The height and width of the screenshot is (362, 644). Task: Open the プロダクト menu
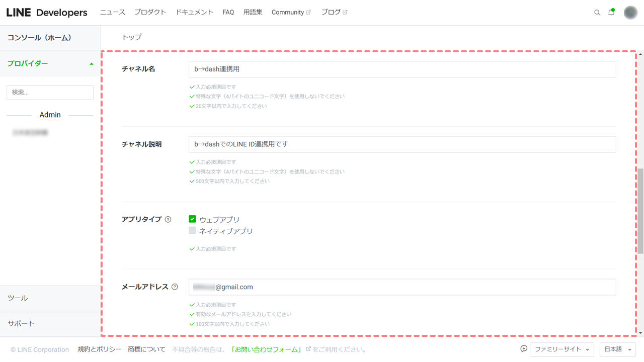tap(150, 12)
